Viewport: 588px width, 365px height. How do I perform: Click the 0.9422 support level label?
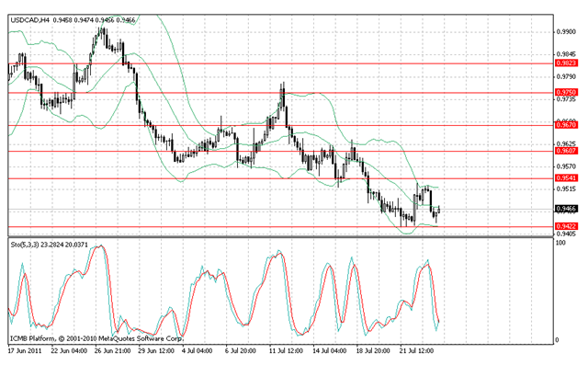[x=566, y=226]
